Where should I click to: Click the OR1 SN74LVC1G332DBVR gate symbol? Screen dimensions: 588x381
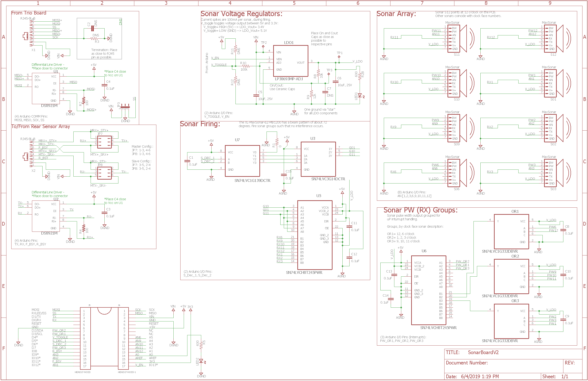pyautogui.click(x=511, y=232)
